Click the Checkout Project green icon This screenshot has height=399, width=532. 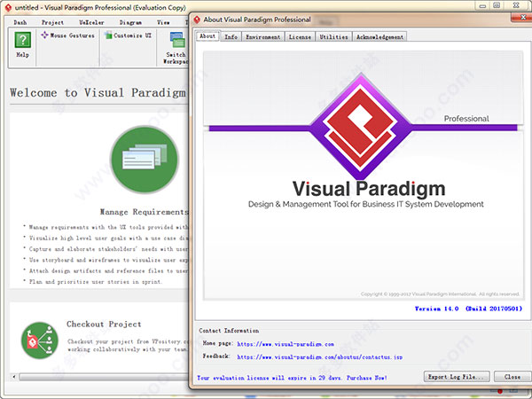40,340
